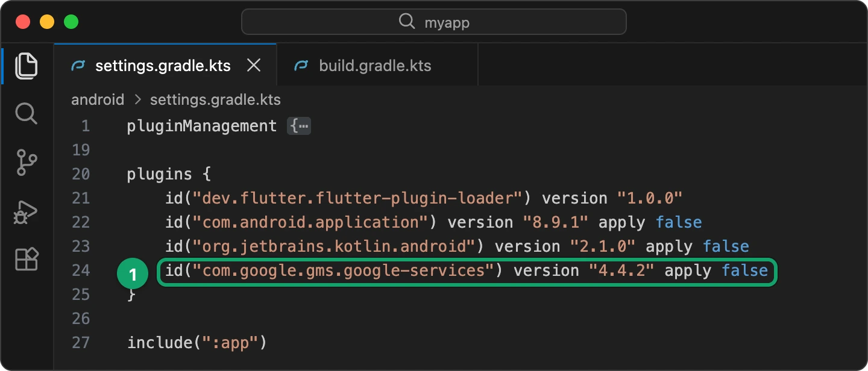Open the Explorer files view

click(27, 66)
